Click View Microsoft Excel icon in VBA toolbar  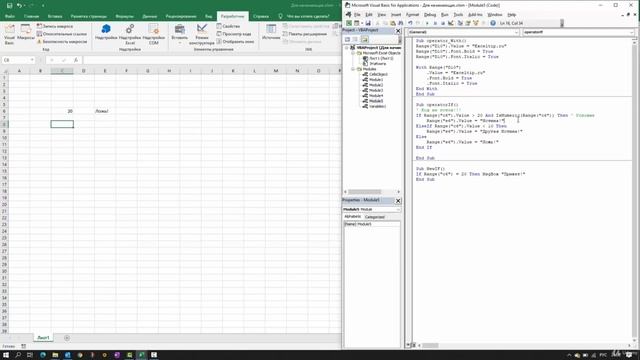pyautogui.click(x=349, y=23)
